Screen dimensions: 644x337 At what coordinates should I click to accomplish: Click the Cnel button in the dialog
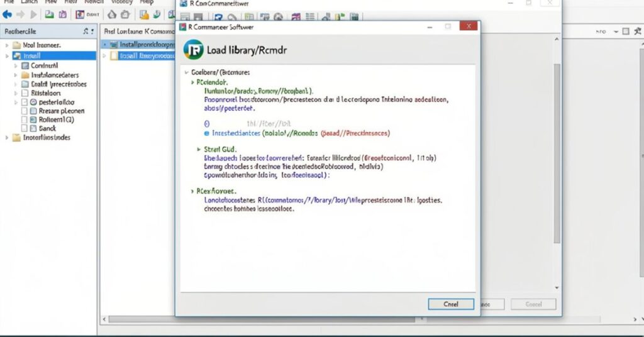point(451,304)
